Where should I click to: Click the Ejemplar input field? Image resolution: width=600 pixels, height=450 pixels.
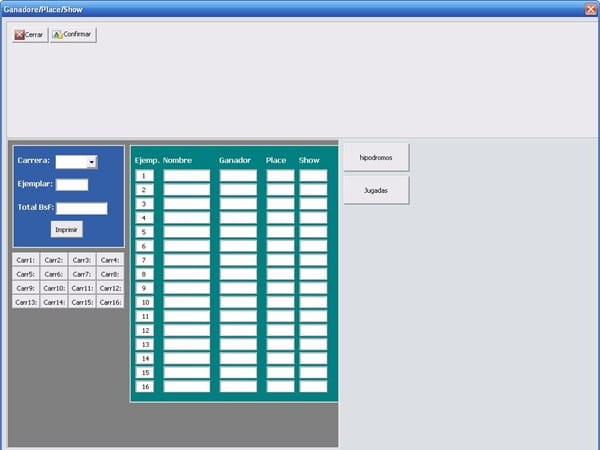click(72, 184)
